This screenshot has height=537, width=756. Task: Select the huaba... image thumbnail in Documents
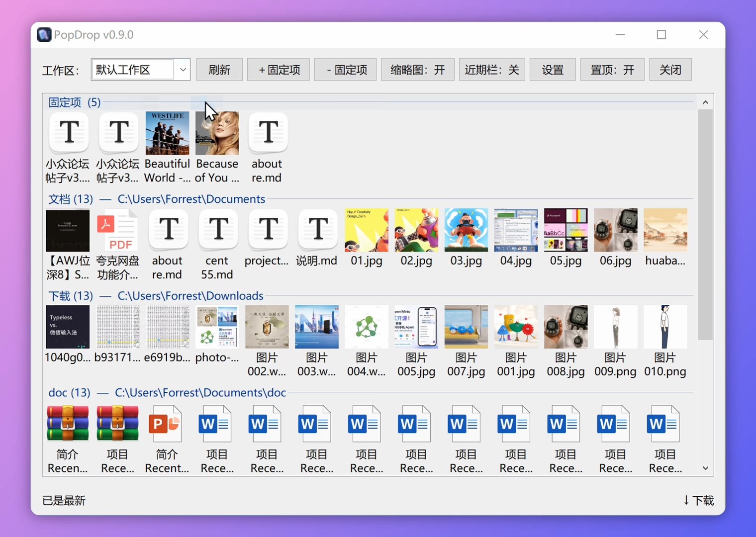(665, 230)
